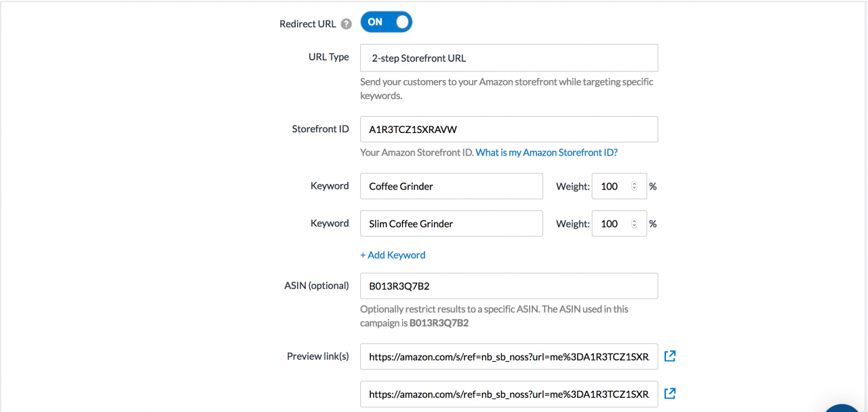Focus the Storefront ID text field

click(509, 129)
